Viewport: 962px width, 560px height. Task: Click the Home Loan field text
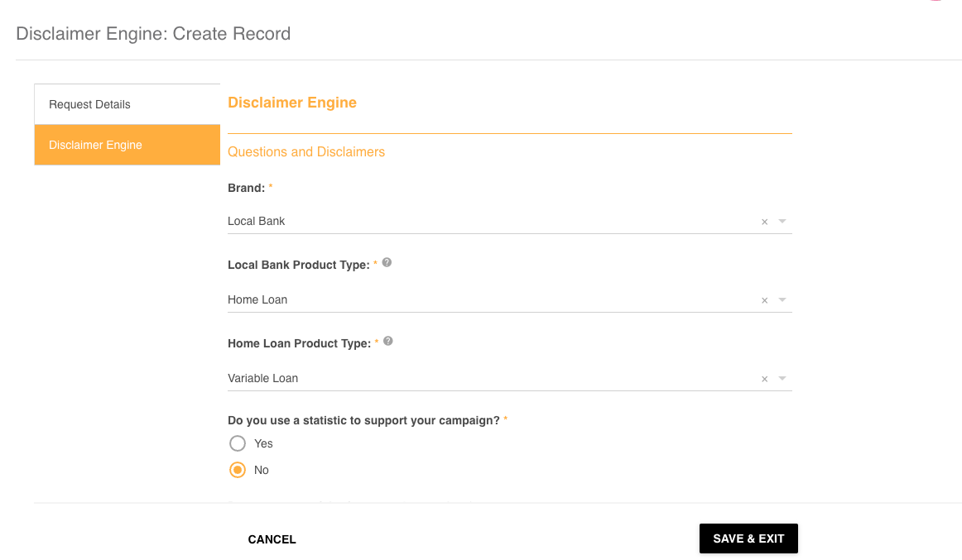coord(257,299)
